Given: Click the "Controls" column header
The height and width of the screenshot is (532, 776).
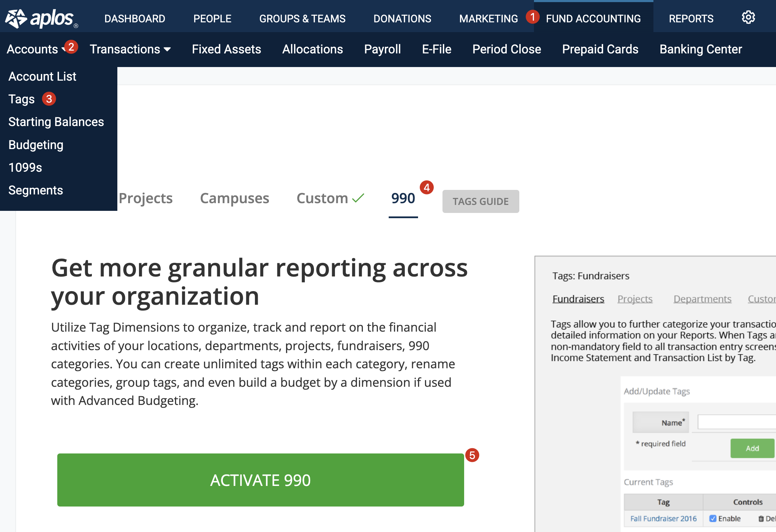Looking at the screenshot, I should coord(748,502).
